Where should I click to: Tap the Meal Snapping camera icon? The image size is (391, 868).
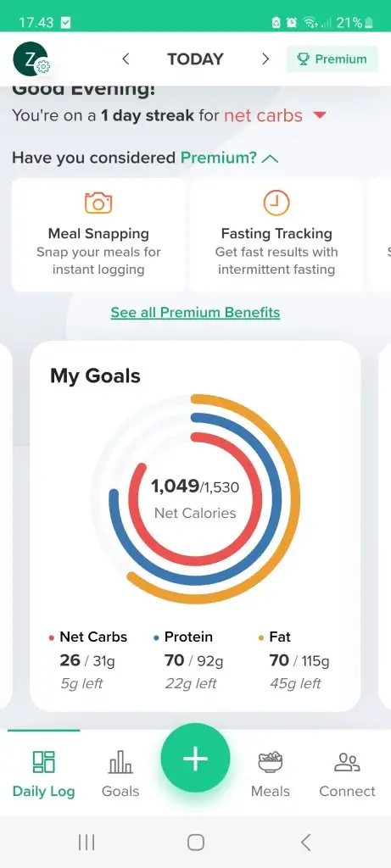[98, 203]
